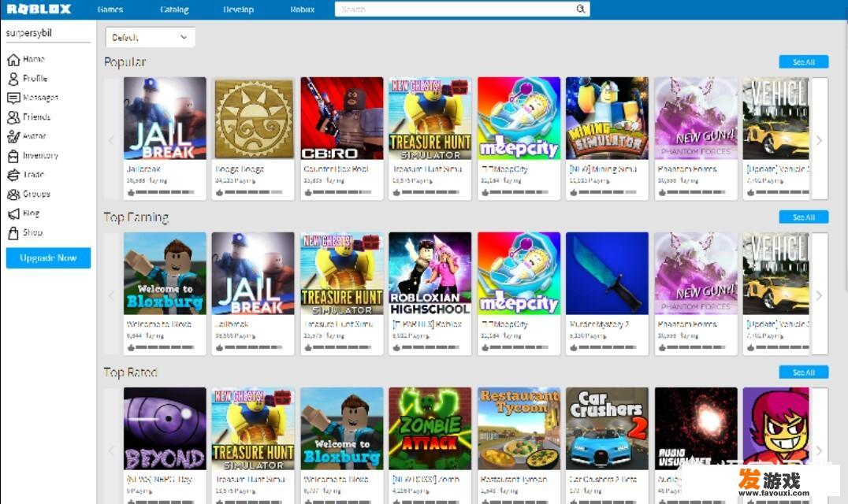The height and width of the screenshot is (504, 848).
Task: Open Audio Visualizer game thumbnail
Action: coord(696,428)
